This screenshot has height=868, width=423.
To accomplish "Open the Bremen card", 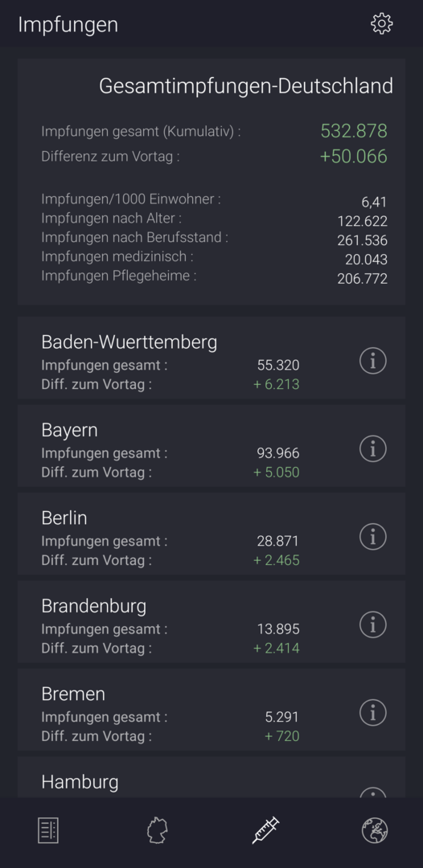I will click(211, 710).
